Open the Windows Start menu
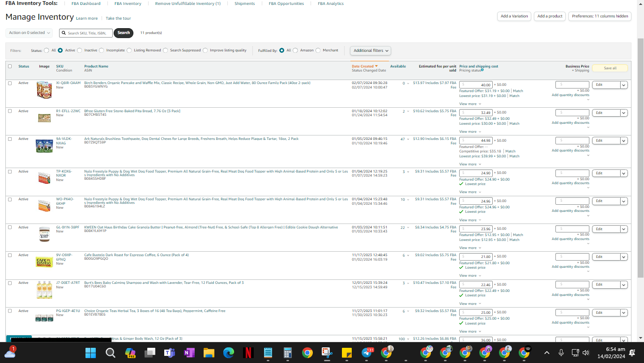Screen dimensions: 644x363 pos(91,353)
